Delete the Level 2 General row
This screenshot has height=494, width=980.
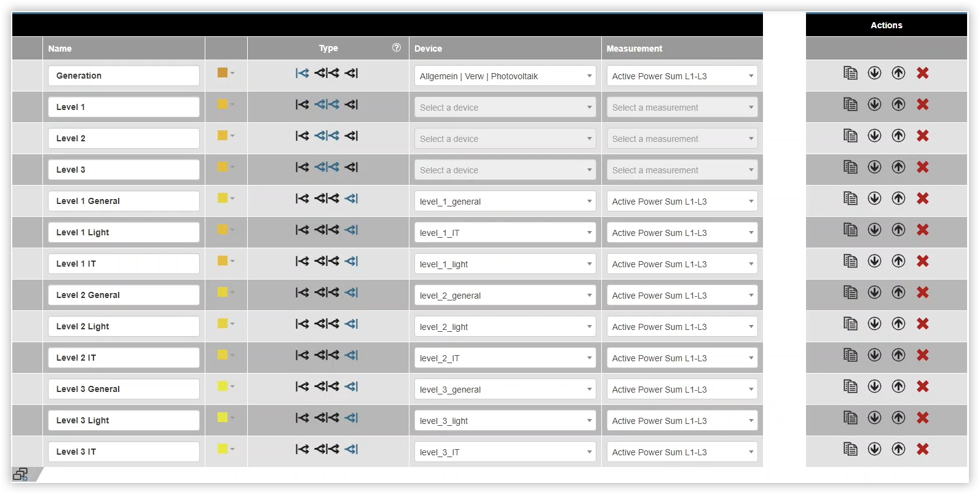(922, 292)
